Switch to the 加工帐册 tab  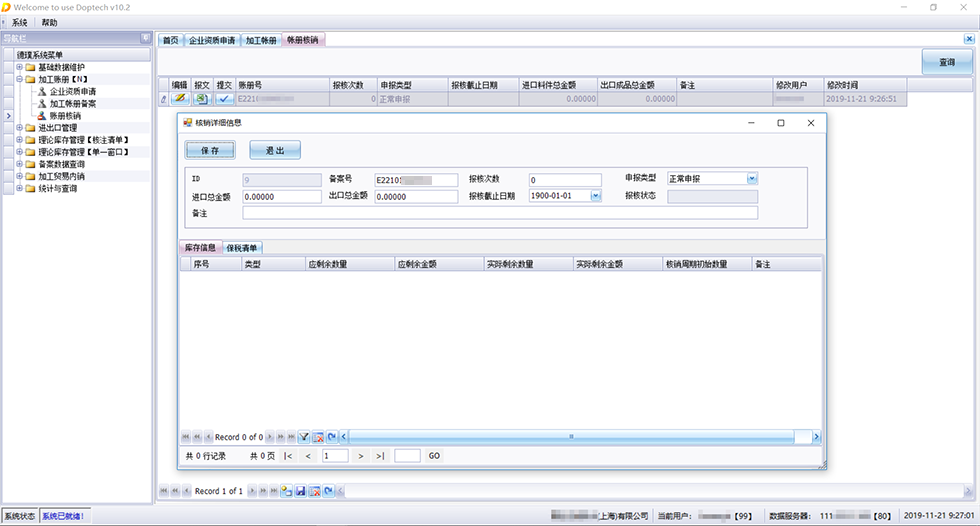click(x=261, y=40)
